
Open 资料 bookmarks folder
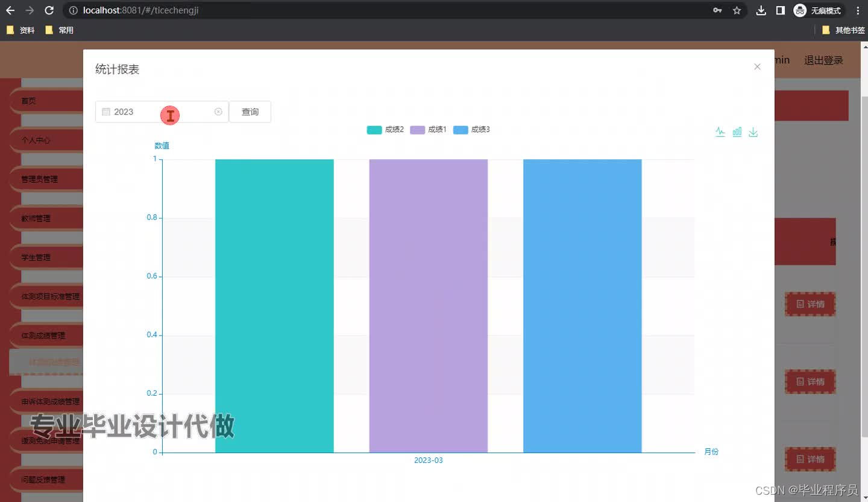tap(20, 30)
